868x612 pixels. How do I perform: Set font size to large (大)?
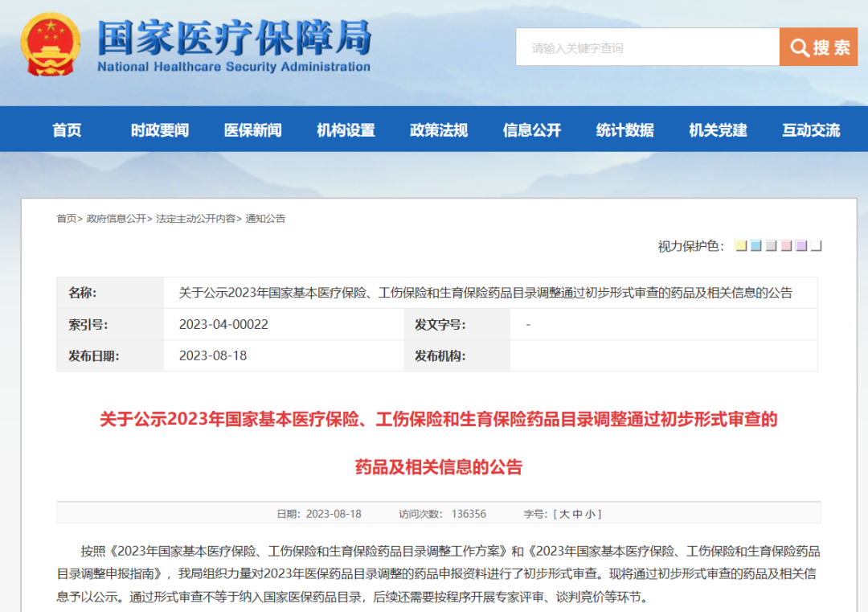pos(564,514)
